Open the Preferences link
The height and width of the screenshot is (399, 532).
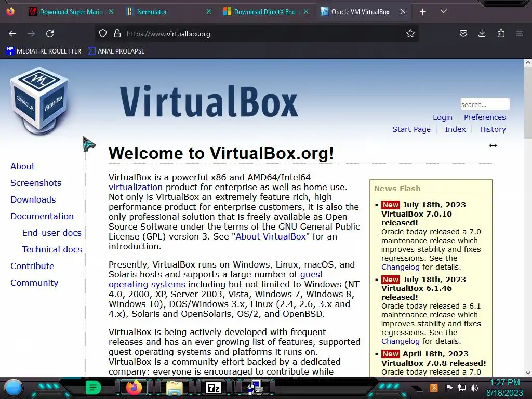(485, 117)
